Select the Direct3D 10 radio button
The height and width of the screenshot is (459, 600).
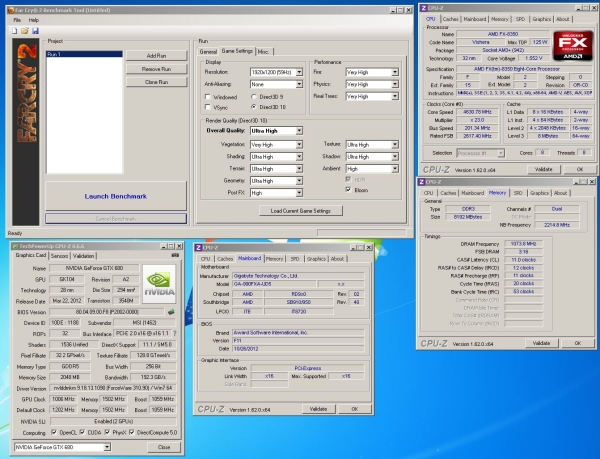coord(254,107)
